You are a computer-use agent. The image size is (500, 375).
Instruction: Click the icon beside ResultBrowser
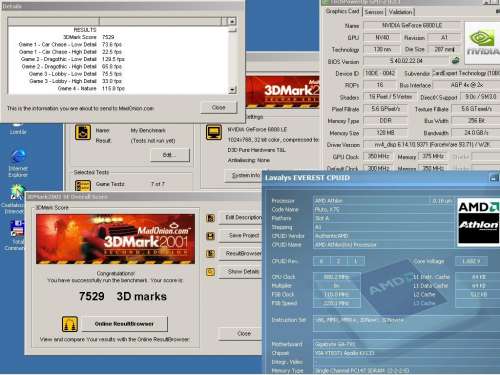pos(210,254)
